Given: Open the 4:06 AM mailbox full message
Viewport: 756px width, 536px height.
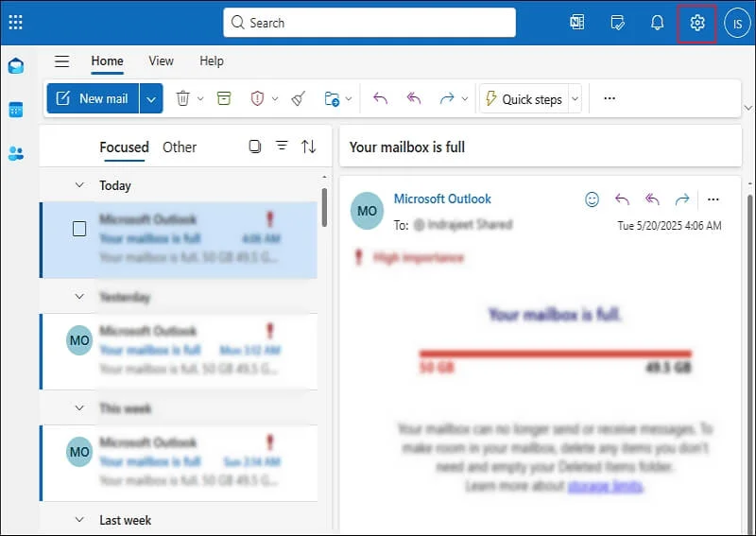Looking at the screenshot, I should pos(180,240).
